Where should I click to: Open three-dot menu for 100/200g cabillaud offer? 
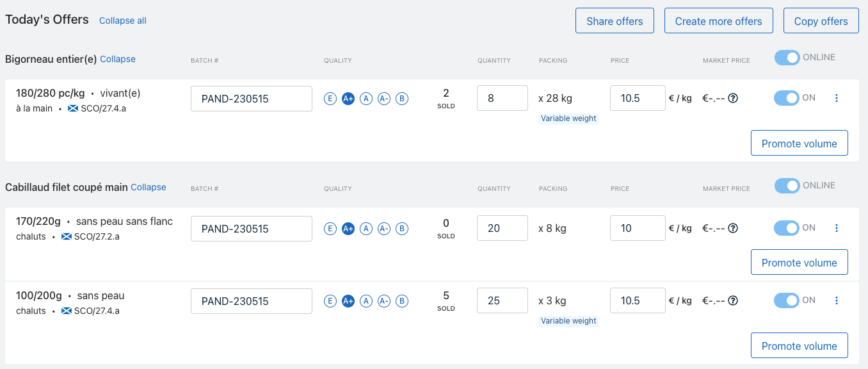pyautogui.click(x=837, y=300)
